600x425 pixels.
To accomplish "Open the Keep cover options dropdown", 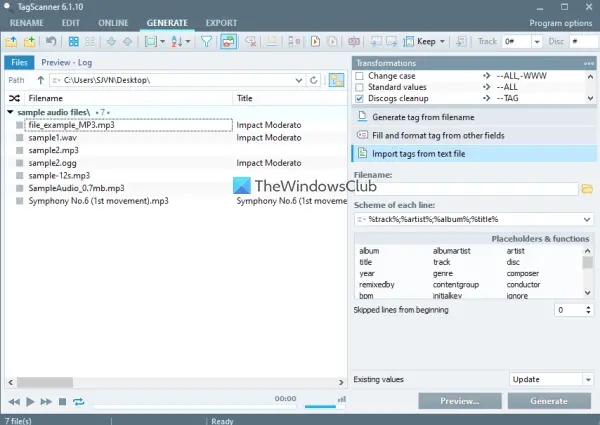I will (x=442, y=41).
